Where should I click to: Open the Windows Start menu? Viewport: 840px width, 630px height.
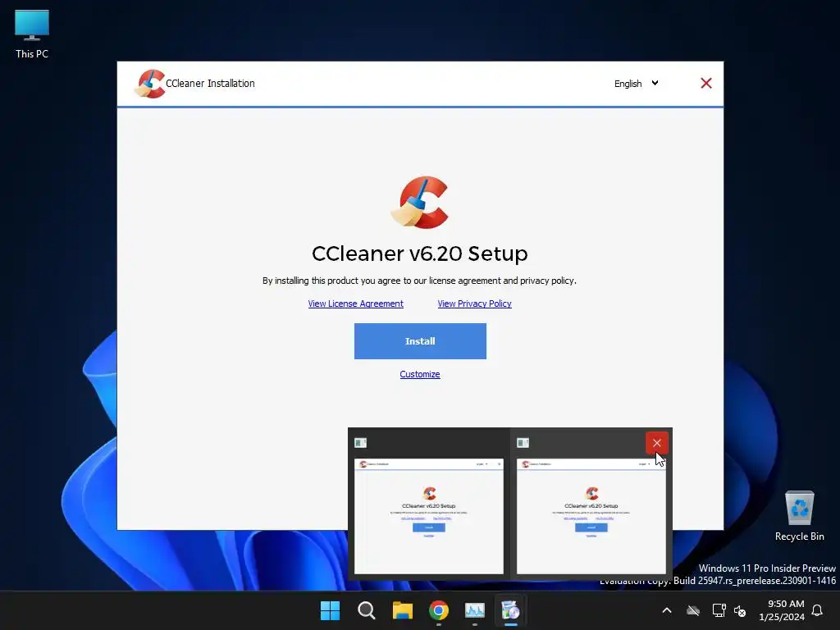pos(330,610)
